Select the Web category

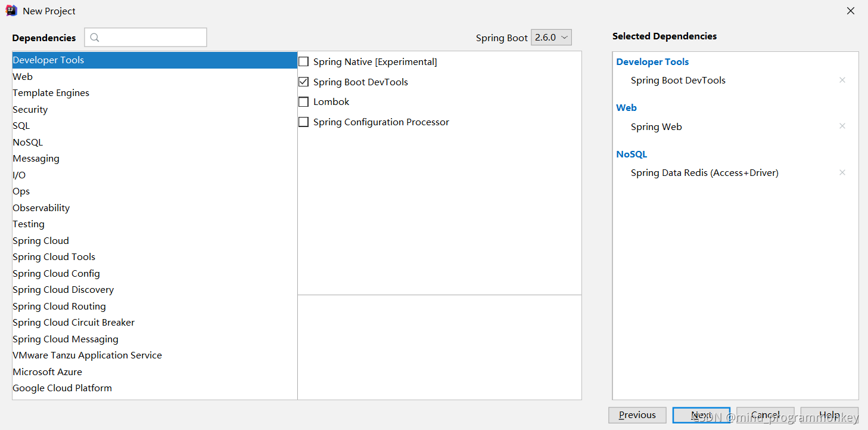(x=155, y=76)
